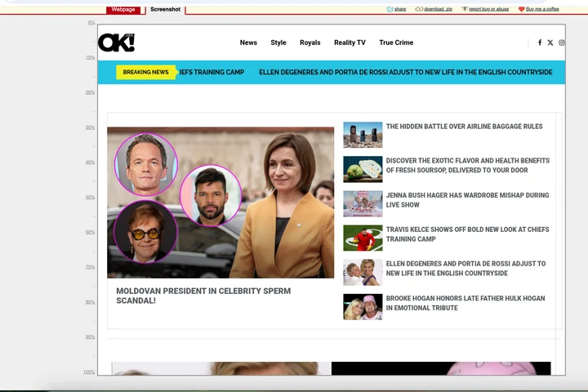Open the Moldovan President main story image
The width and height of the screenshot is (588, 392).
(220, 203)
